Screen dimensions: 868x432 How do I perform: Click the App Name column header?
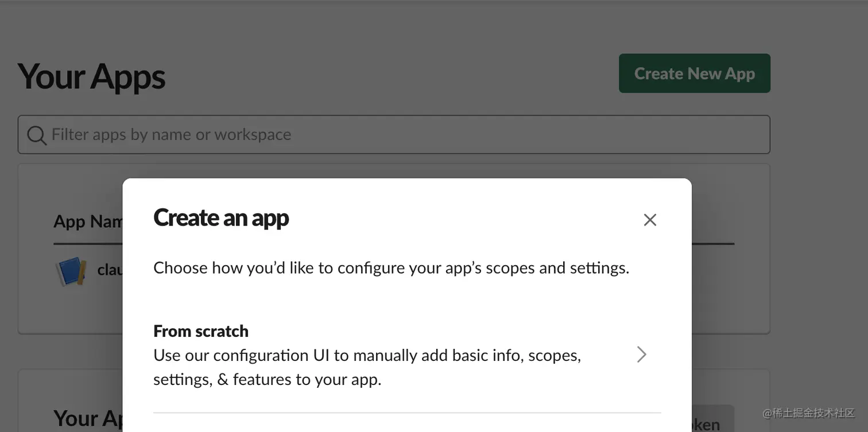click(x=87, y=221)
